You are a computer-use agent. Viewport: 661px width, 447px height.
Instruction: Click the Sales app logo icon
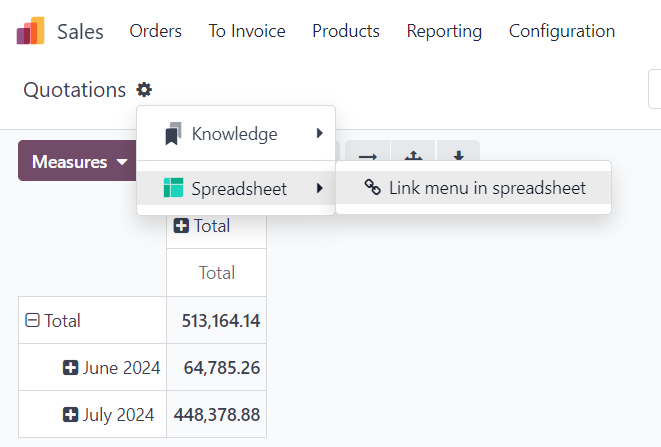click(30, 31)
